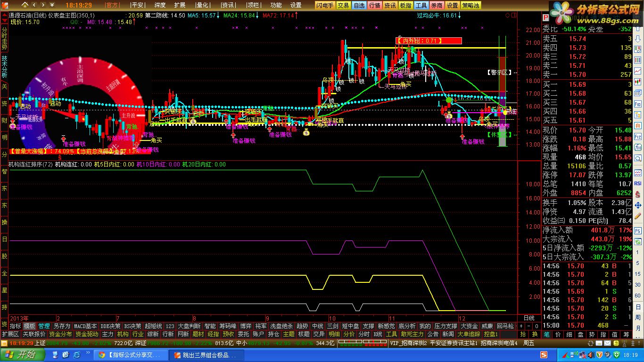
Task: Open the 扩展 menu
Action: point(180,5)
